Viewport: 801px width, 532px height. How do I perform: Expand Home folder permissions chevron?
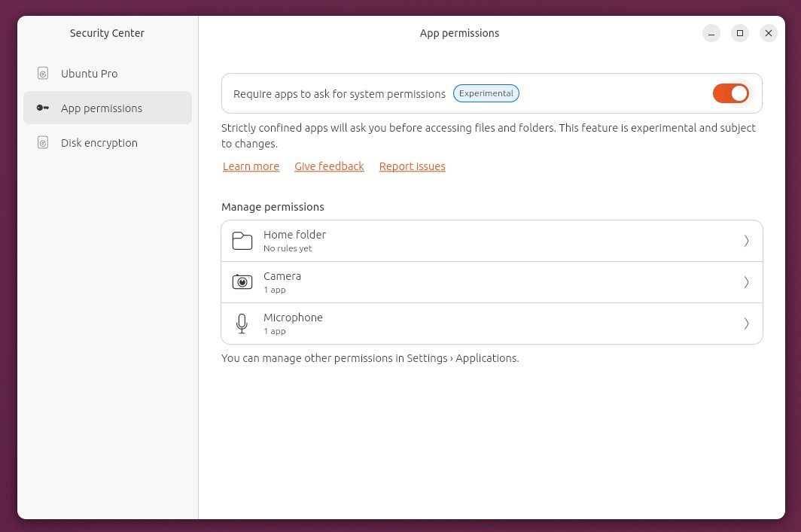tap(746, 241)
